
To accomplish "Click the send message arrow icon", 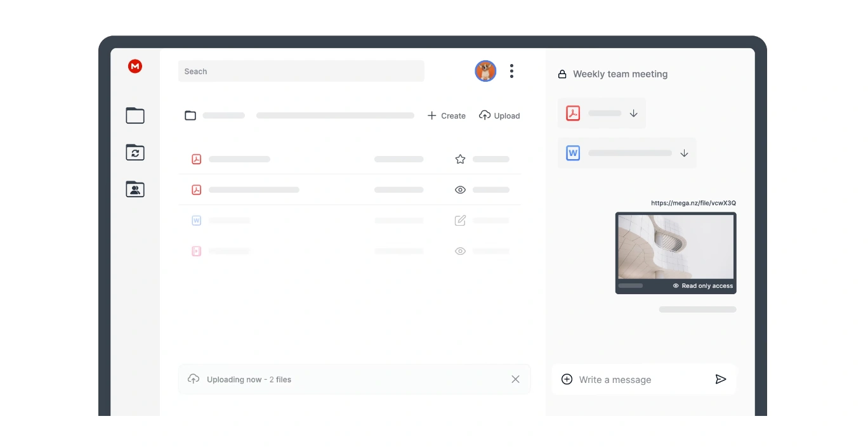I will point(720,379).
